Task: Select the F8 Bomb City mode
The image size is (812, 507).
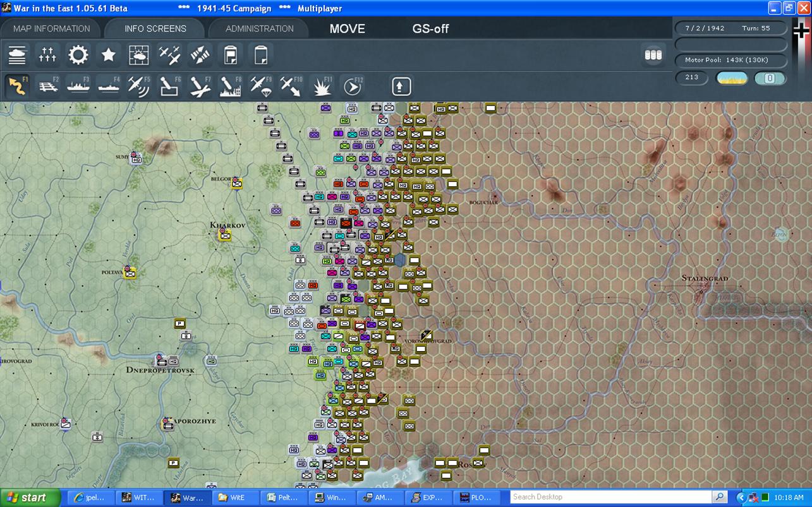Action: click(230, 86)
